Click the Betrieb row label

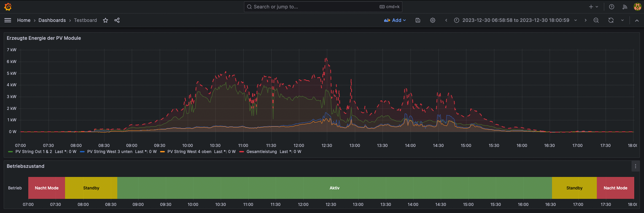pyautogui.click(x=15, y=188)
